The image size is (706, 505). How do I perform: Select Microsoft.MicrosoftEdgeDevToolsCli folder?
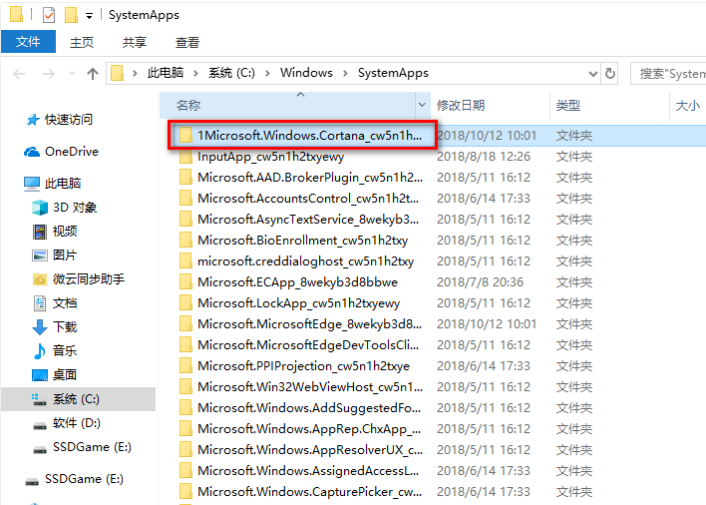pos(299,345)
